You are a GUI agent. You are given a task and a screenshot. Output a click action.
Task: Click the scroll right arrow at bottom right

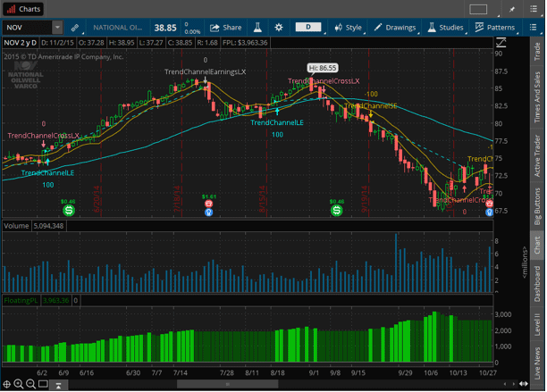tap(514, 384)
